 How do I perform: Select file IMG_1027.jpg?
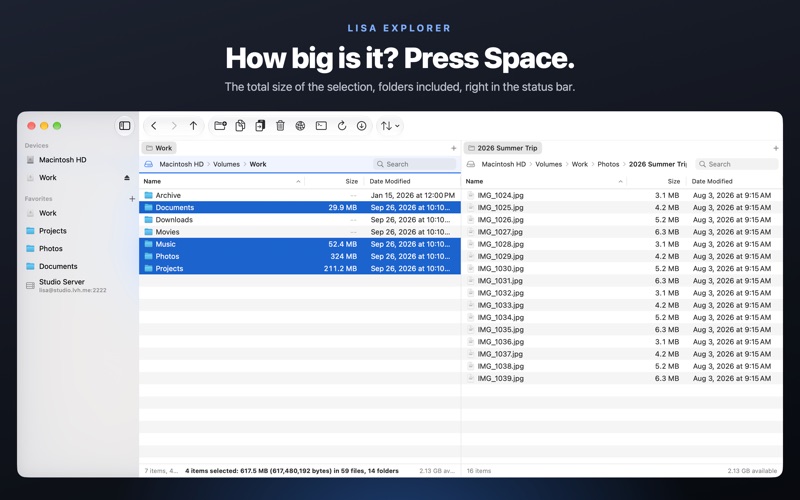(x=622, y=232)
